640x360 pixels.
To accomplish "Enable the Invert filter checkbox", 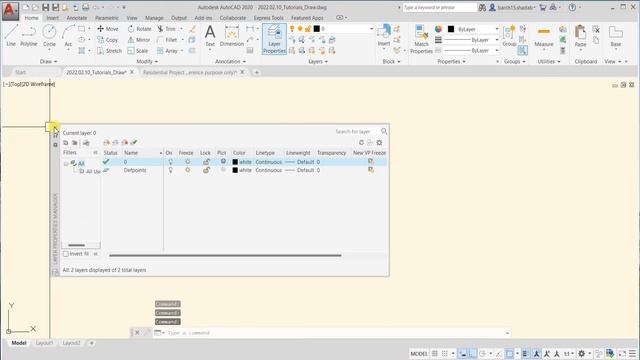I will (x=66, y=253).
